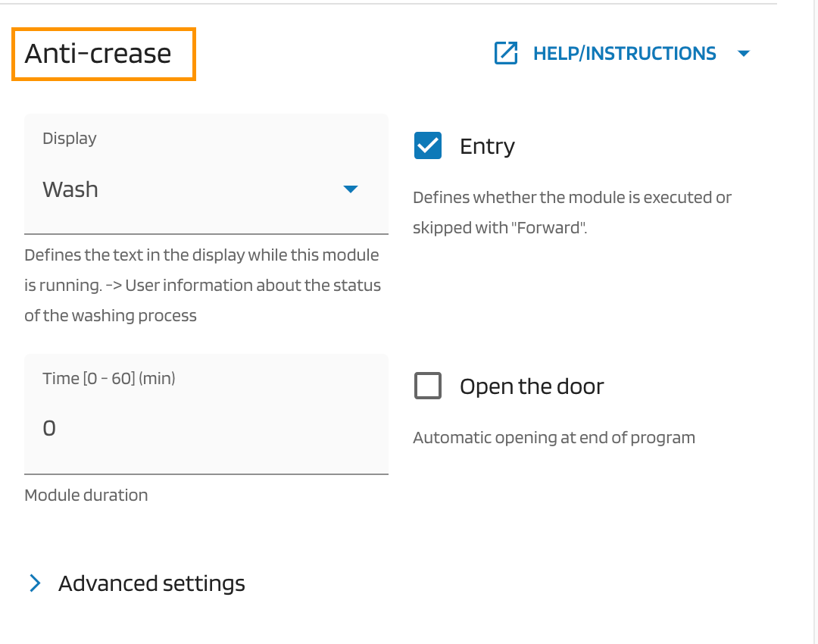Click the checkmark icon in Entry box
Viewport: 818px width, 644px height.
pyautogui.click(x=428, y=146)
